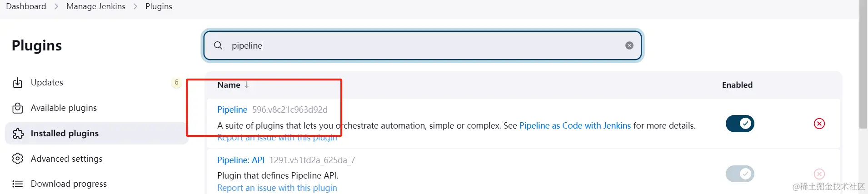Click the magnifier icon in the search box
This screenshot has width=868, height=194.
[218, 45]
